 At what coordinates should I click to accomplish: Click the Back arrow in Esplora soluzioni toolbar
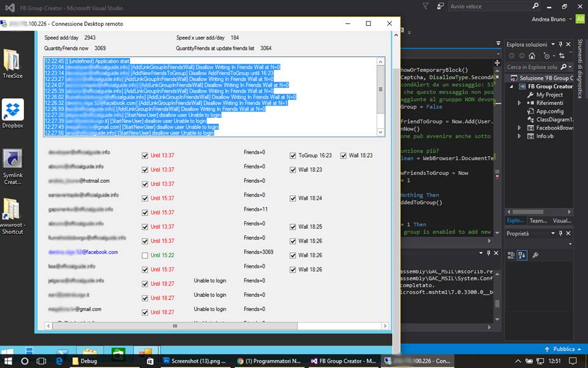(x=511, y=56)
